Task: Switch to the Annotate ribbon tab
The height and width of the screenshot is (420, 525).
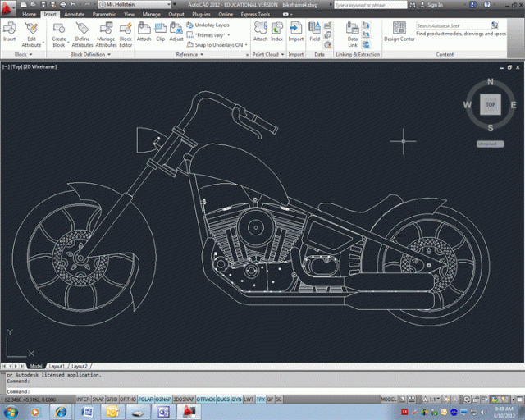Action: pyautogui.click(x=75, y=14)
